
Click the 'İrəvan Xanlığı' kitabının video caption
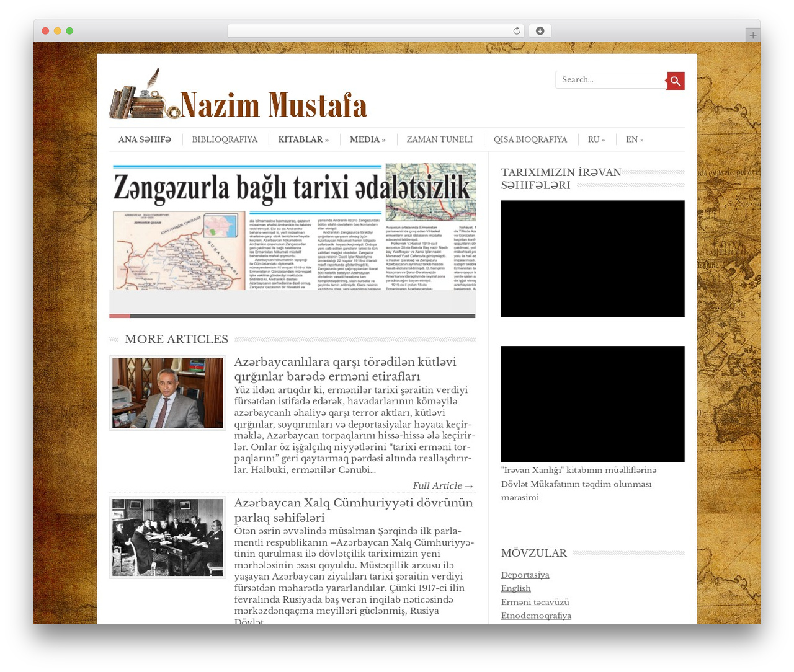coord(579,484)
